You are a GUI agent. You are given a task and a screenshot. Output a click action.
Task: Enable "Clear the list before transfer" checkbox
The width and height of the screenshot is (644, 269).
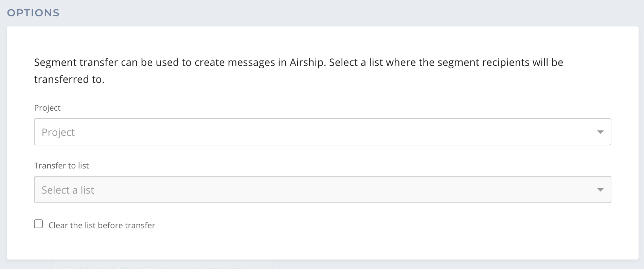pyautogui.click(x=38, y=224)
